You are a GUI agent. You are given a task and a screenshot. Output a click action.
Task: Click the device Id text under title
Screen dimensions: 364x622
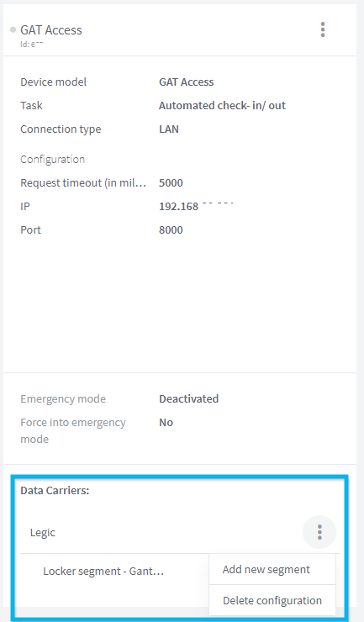pos(32,45)
